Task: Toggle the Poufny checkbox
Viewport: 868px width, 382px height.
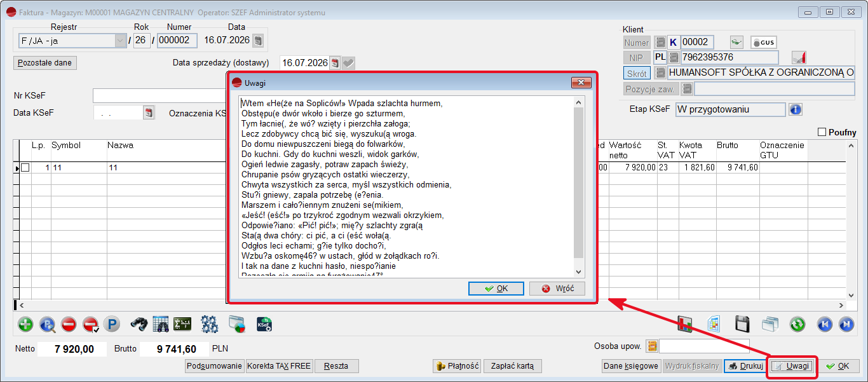Action: (822, 132)
